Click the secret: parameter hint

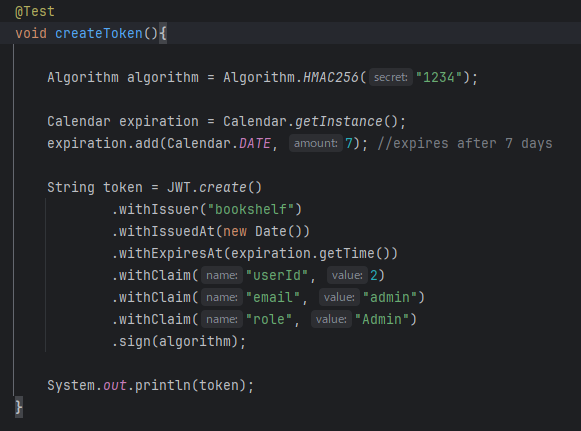[391, 77]
